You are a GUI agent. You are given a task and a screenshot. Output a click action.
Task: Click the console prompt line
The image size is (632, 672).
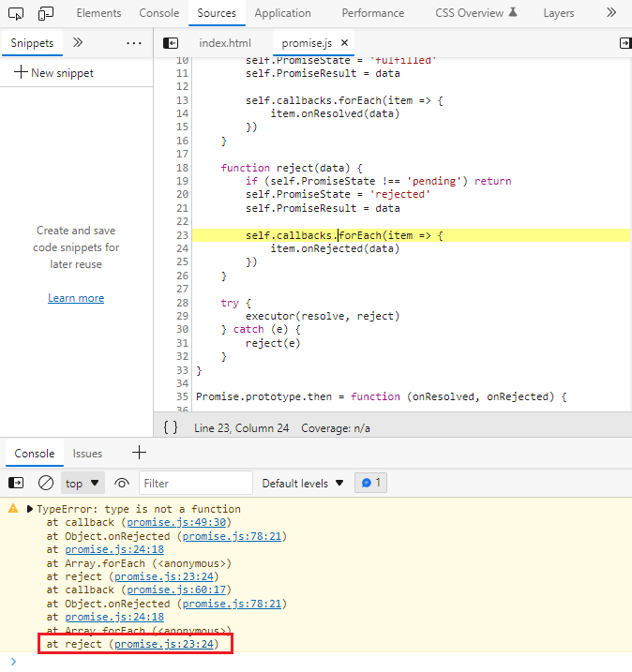click(x=316, y=662)
